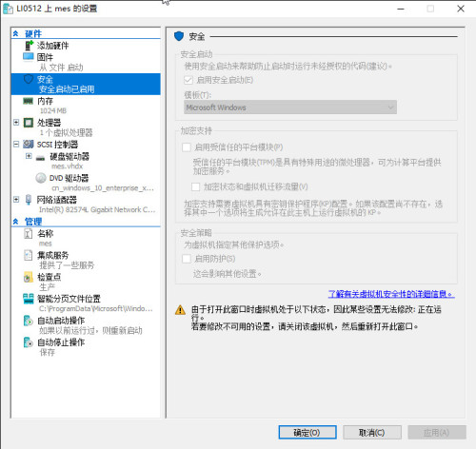The height and width of the screenshot is (449, 476).
Task: Click the Automatic Start Action (自动启动操作) icon
Action: click(29, 321)
